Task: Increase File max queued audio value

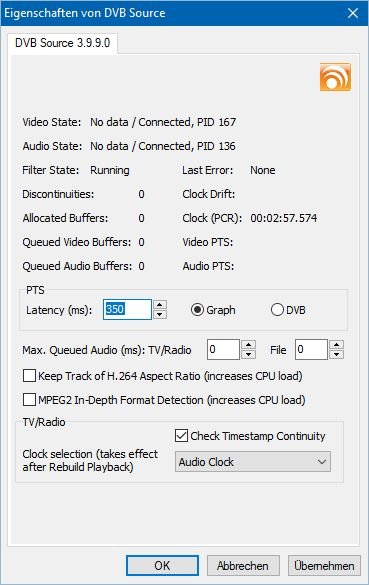Action: coord(337,344)
